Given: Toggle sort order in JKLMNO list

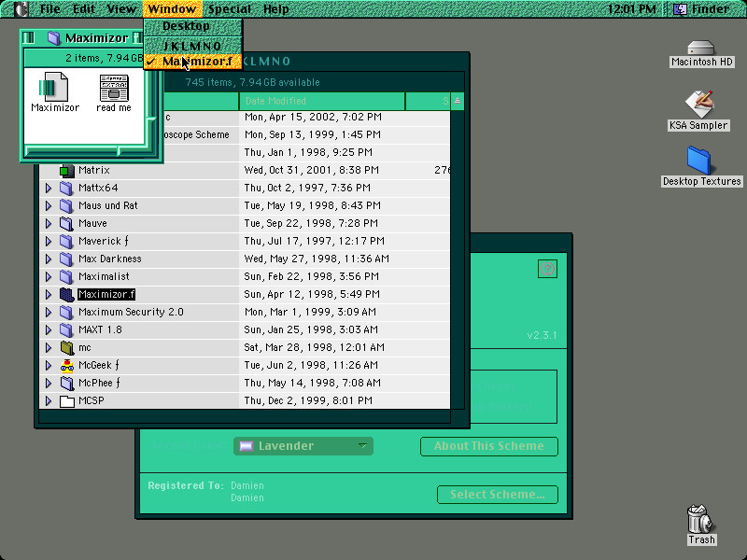Looking at the screenshot, I should (x=458, y=101).
